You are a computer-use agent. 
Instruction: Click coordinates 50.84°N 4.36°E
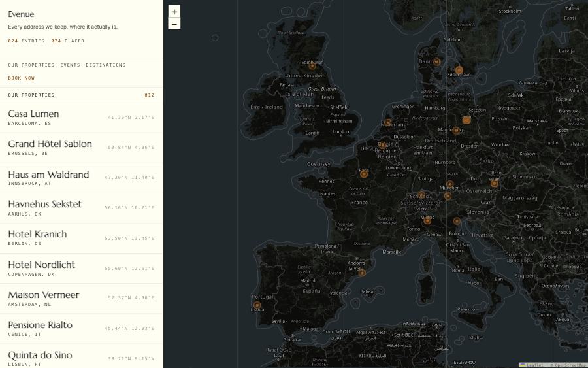pos(131,148)
